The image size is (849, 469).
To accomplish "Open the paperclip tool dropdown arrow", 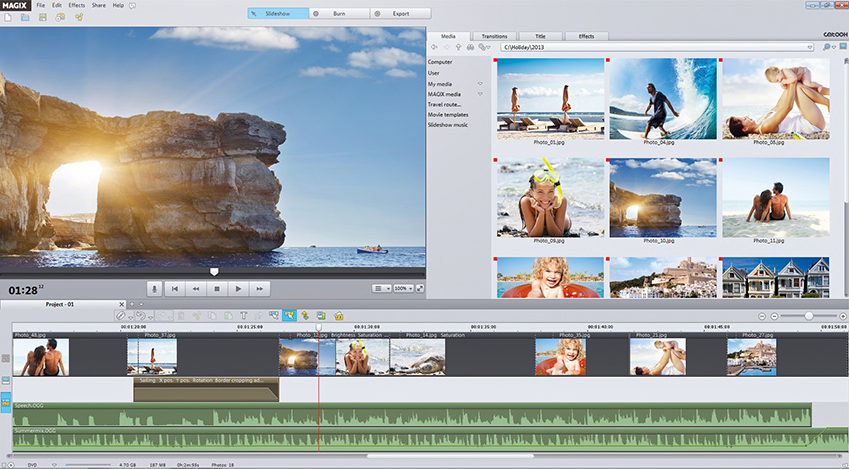I will (x=130, y=317).
